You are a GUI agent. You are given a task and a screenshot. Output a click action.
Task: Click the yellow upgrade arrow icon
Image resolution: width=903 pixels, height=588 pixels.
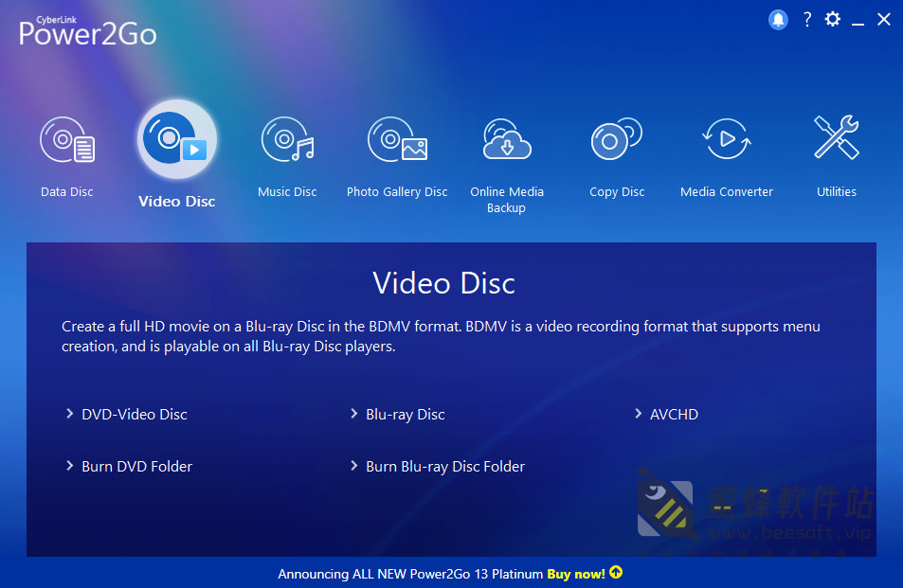point(616,573)
